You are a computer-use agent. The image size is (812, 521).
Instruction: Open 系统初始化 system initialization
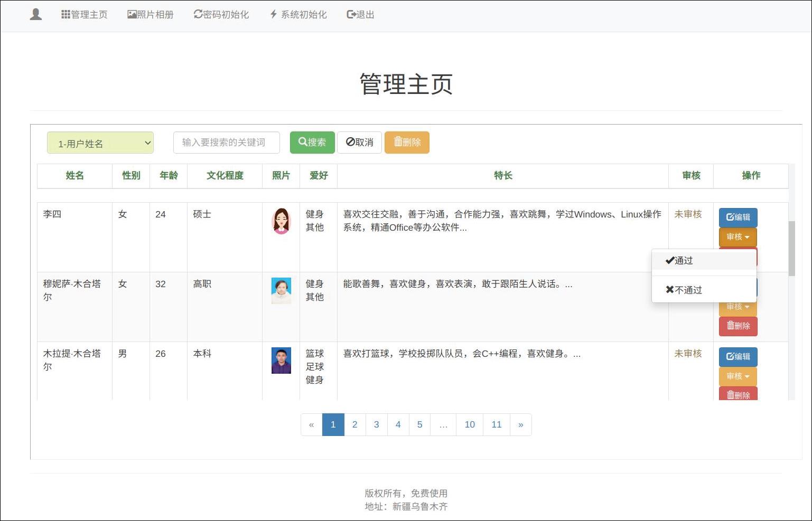(x=298, y=15)
